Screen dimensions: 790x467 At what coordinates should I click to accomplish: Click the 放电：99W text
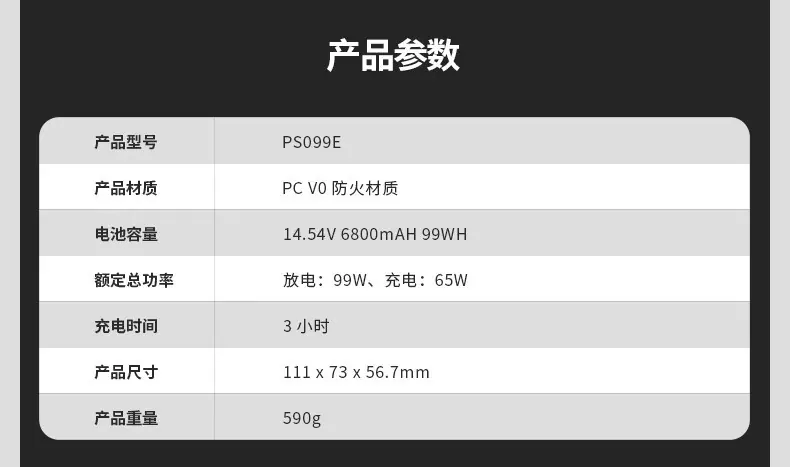coord(325,280)
